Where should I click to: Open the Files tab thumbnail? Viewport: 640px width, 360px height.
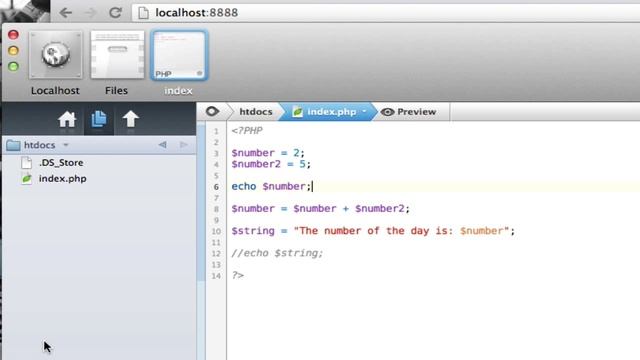pyautogui.click(x=117, y=55)
